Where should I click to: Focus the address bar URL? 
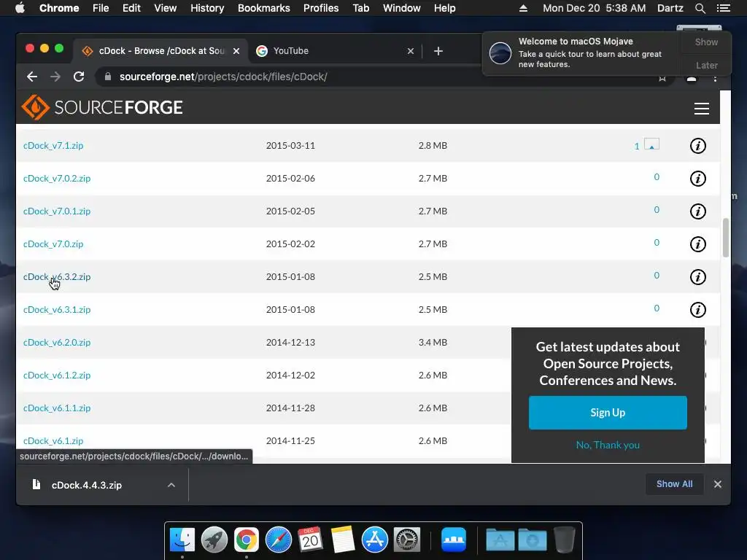pos(223,77)
